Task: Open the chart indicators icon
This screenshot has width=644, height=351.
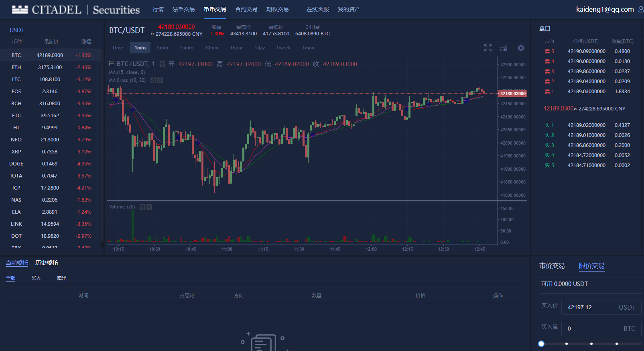Action: pos(504,48)
